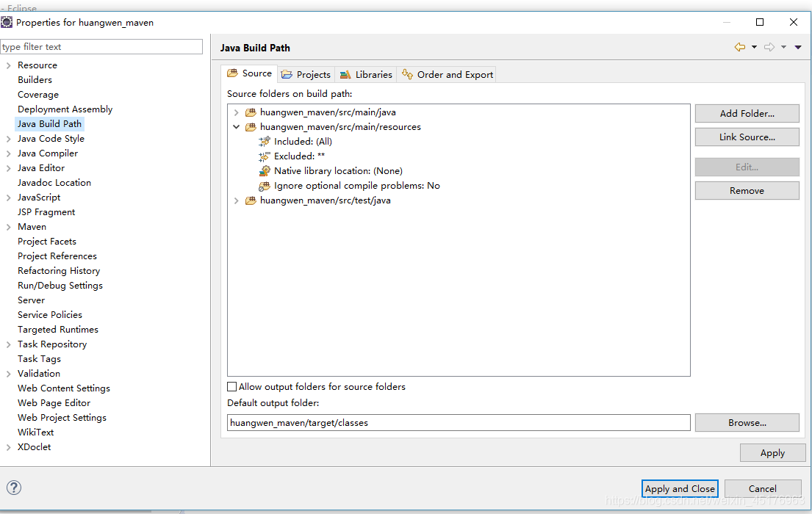Click the Add Folder... button
This screenshot has width=812, height=514.
(x=747, y=113)
